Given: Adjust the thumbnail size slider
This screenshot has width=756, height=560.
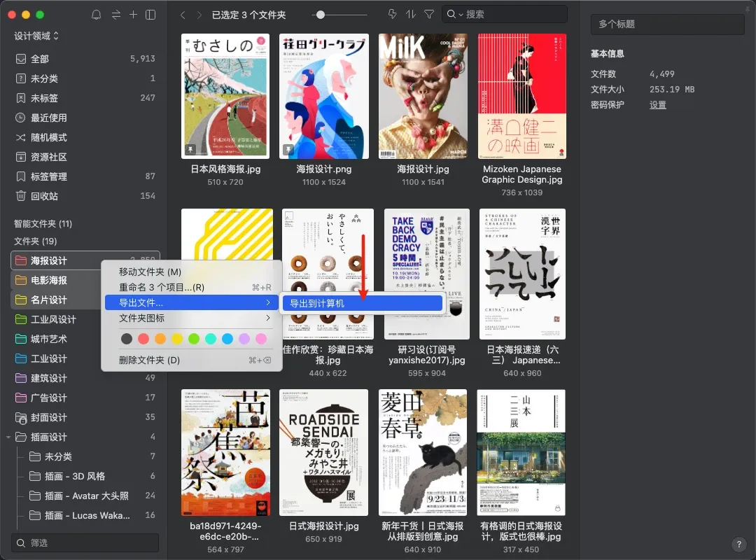Looking at the screenshot, I should [321, 15].
